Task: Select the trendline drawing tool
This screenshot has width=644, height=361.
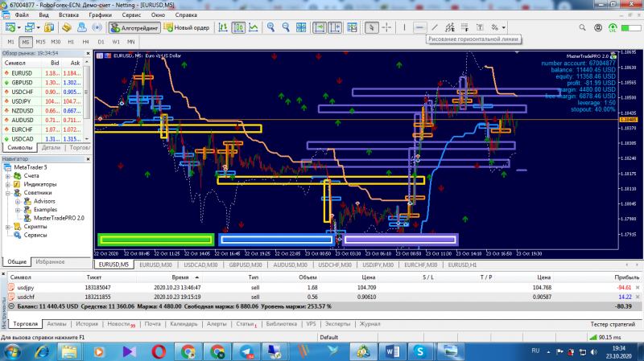Action: click(x=436, y=27)
